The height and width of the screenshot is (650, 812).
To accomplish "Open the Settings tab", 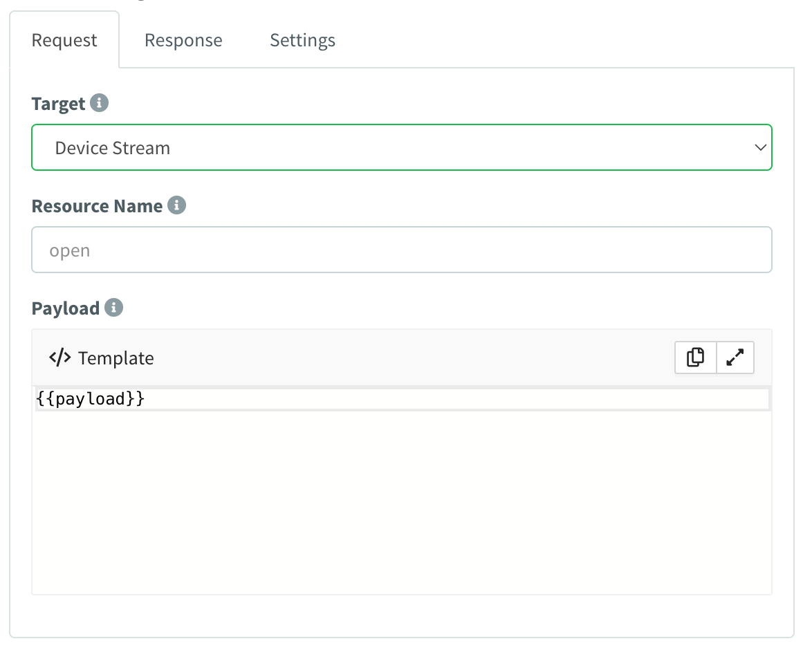I will 302,40.
